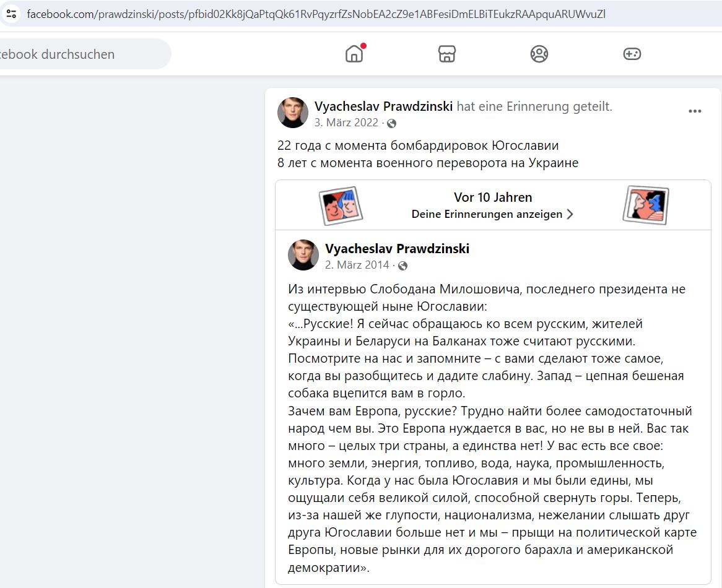Click the globe privacy icon beside 2. März 2014
This screenshot has width=722, height=588.
pyautogui.click(x=402, y=266)
